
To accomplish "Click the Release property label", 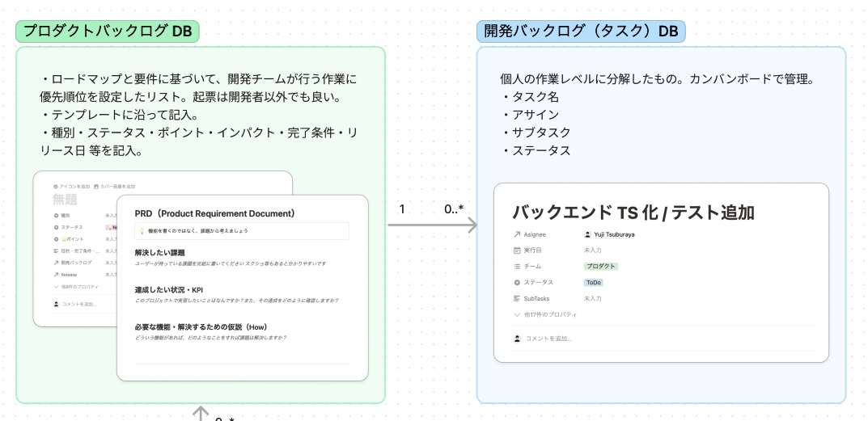I will [x=70, y=275].
